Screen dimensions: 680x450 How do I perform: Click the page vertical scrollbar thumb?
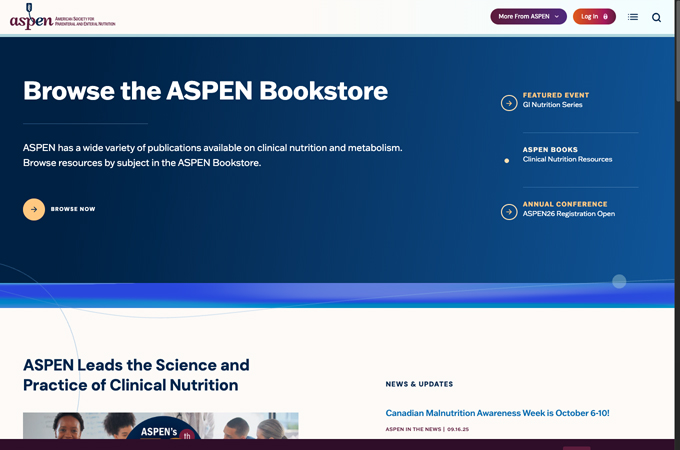tap(677, 51)
